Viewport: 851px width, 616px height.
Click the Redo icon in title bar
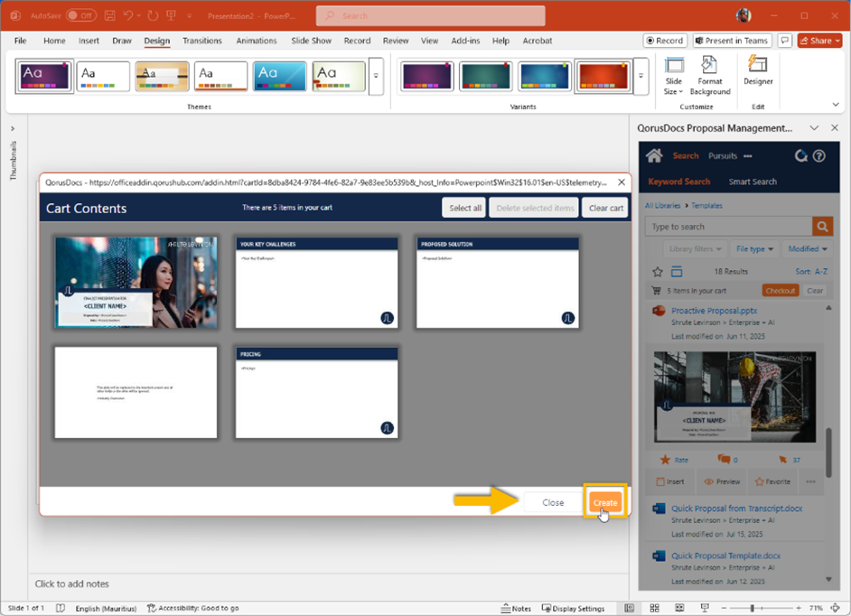coord(153,15)
